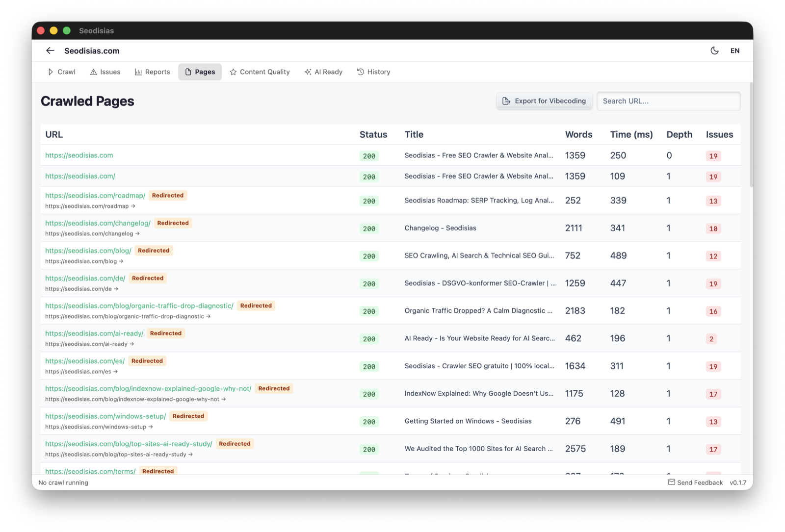The image size is (785, 532).
Task: Click title 'Changelog - Seodisias'
Action: 440,228
